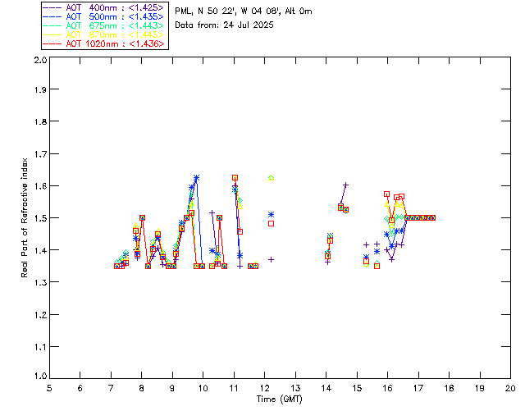
Task: Click the y-axis tick label 1.8
Action: point(40,121)
